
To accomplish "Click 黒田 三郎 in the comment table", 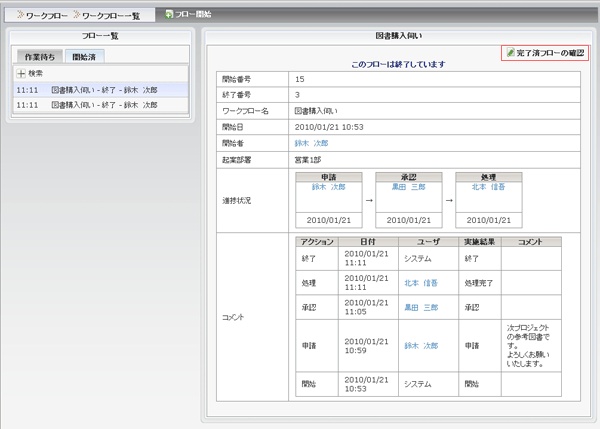I will 421,307.
